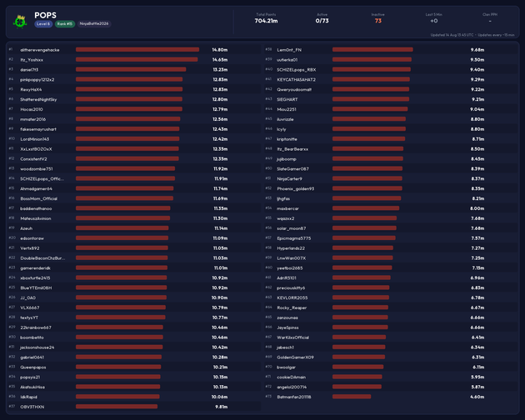
Task: Click the 14.80m points value
Action: click(220, 50)
